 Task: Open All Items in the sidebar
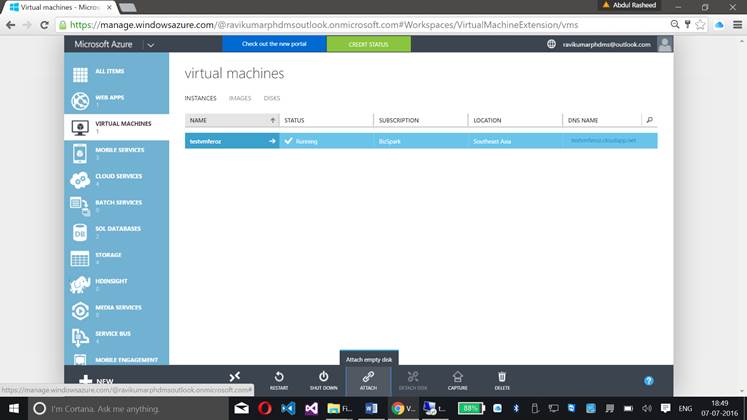pyautogui.click(x=116, y=74)
